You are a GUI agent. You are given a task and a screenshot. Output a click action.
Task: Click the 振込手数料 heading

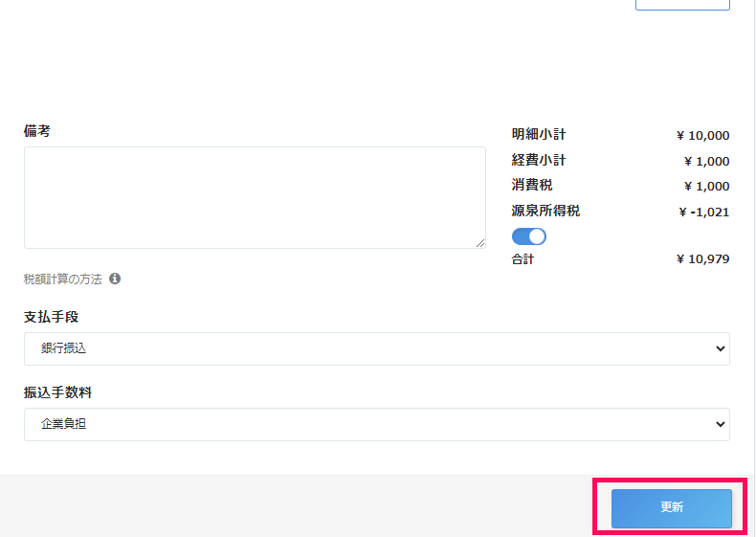click(x=57, y=392)
